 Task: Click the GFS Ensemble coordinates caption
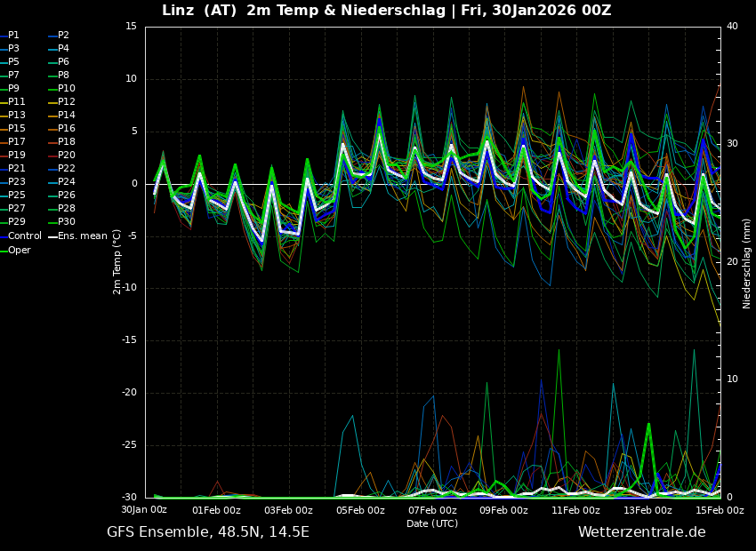208,532
